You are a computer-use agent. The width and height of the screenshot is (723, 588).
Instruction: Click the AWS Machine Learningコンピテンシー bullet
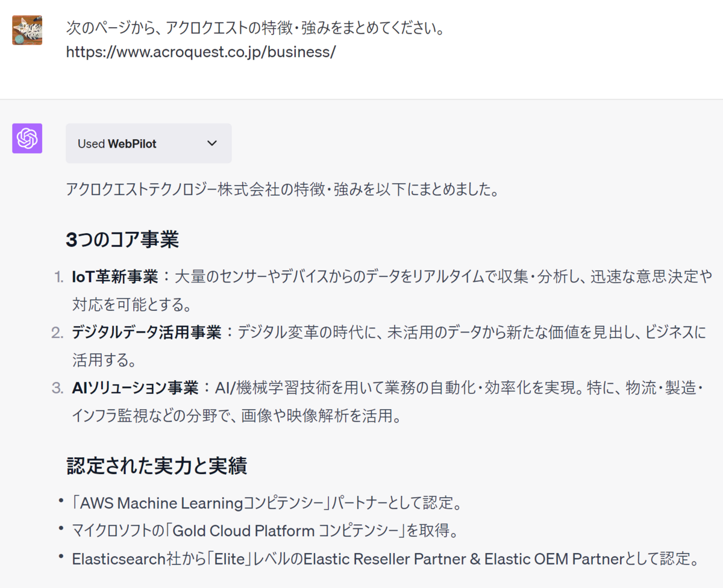coord(267,502)
